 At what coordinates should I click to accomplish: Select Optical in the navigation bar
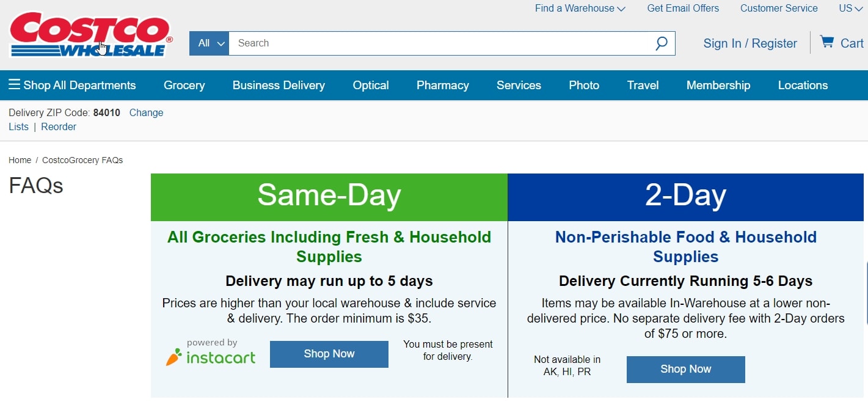click(370, 85)
